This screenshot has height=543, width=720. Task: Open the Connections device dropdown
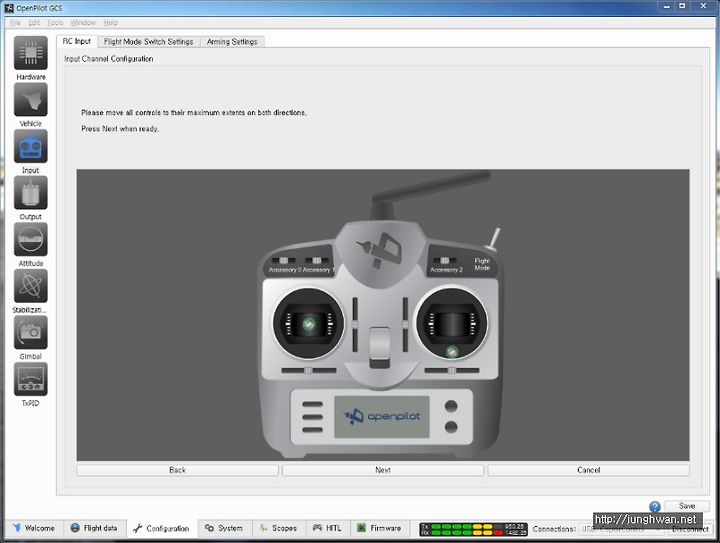tap(620, 529)
